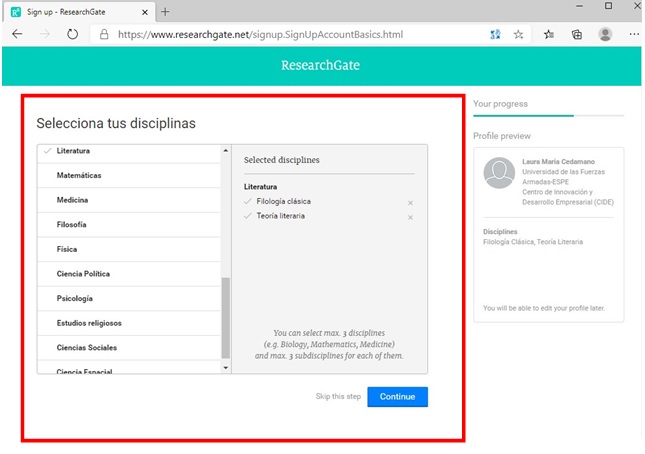
Task: Add the page to favorites with the star icon
Action: (x=519, y=33)
